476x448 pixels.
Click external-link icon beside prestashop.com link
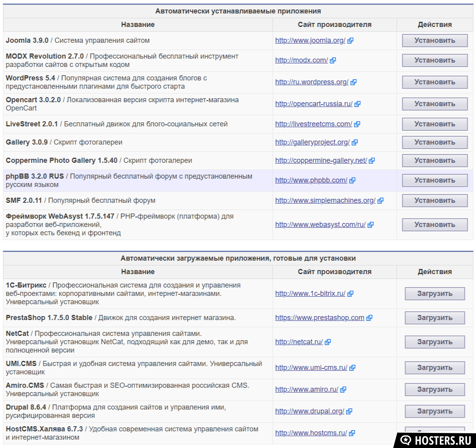point(369,318)
